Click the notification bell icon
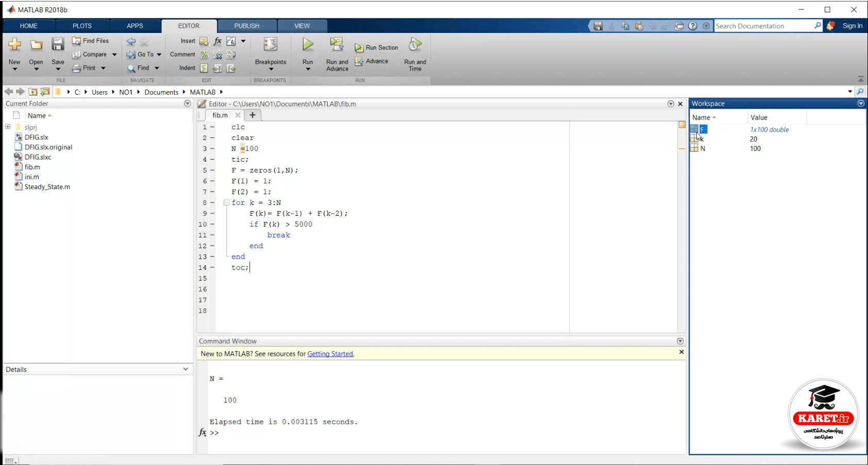Image resolution: width=868 pixels, height=465 pixels. [830, 26]
